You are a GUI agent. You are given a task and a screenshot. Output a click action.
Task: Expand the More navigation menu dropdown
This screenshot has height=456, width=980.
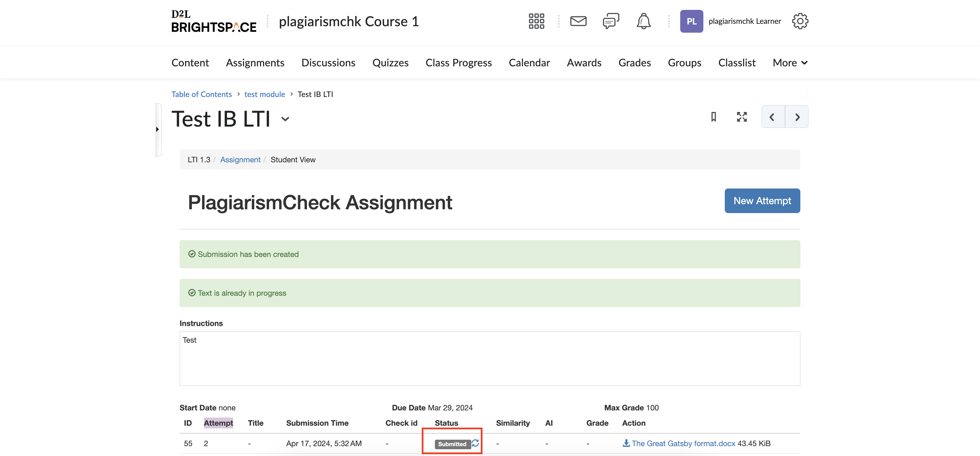tap(789, 62)
